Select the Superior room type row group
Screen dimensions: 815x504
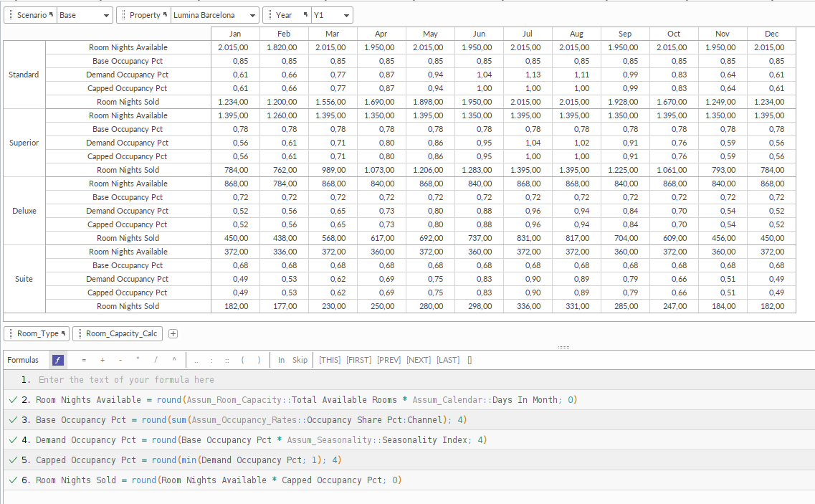(x=24, y=143)
